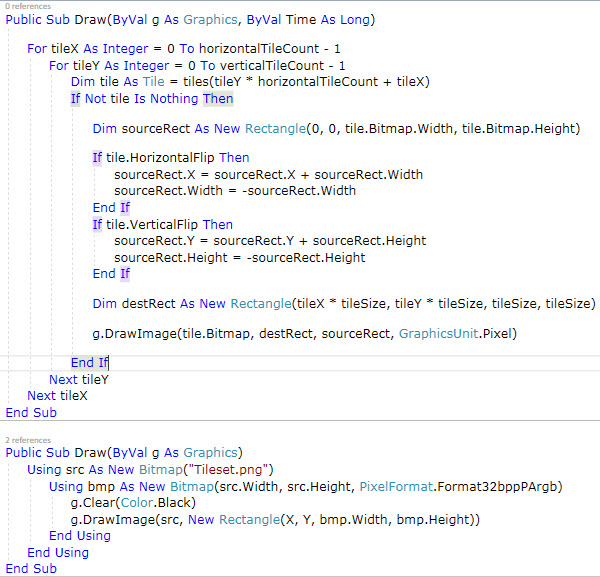Click 'destRect' in its Dim declaration
This screenshot has width=600, height=577.
pos(148,303)
